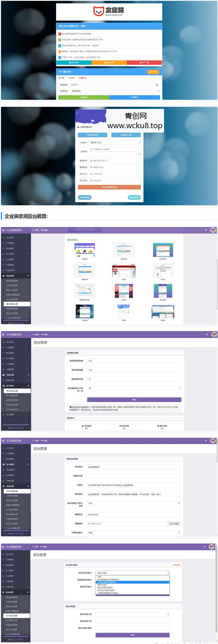Select the store template thumbnail
The height and width of the screenshot is (644, 218).
pyautogui.click(x=124, y=311)
